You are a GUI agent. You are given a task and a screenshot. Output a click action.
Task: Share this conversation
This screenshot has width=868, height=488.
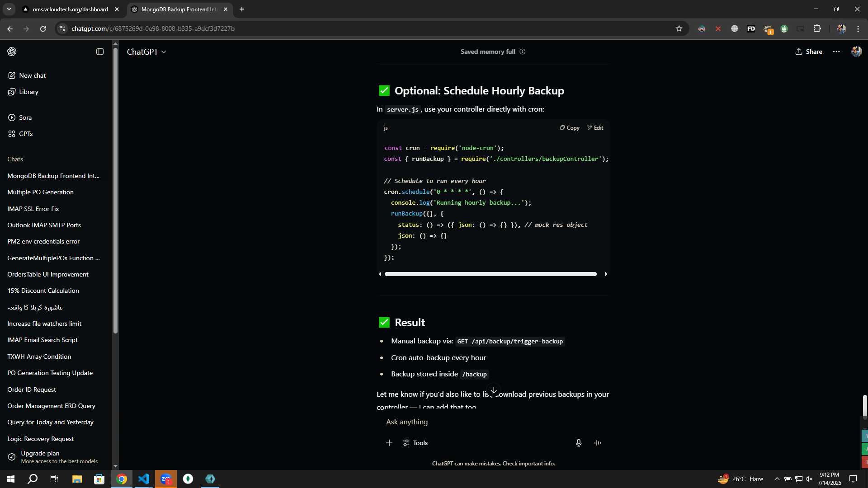[x=809, y=52]
